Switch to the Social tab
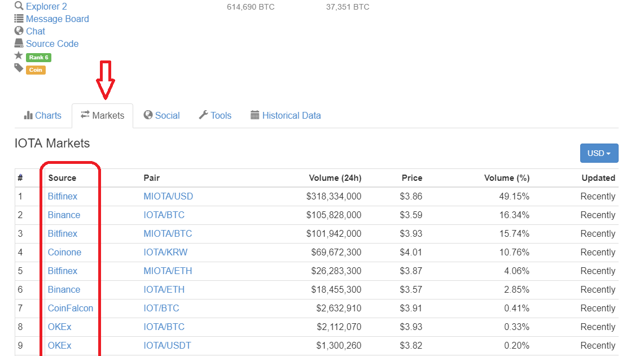Screen dimensions: 644x356 161,115
